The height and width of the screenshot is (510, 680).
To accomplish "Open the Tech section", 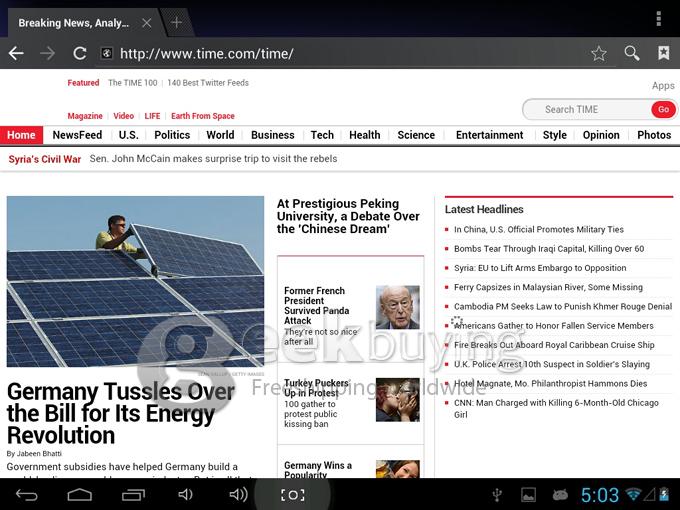I will [322, 135].
